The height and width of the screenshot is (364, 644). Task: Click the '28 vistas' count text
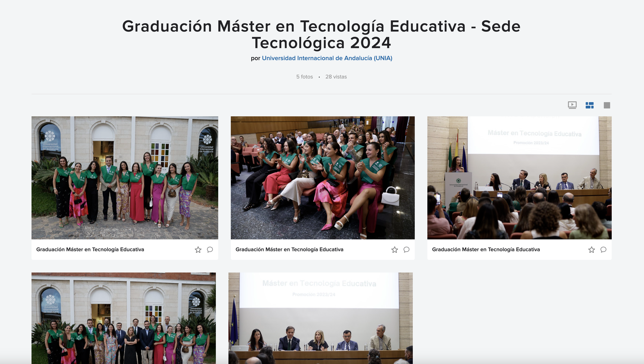336,77
